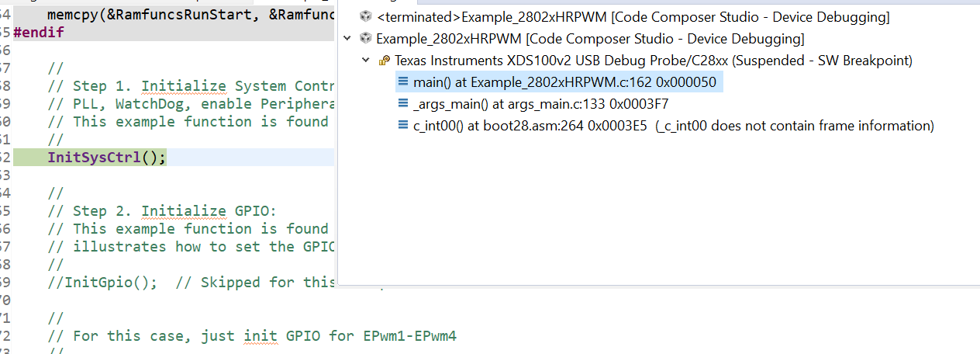Click the EPwm1-EPwm4 GPIO init comment line

pos(257,336)
